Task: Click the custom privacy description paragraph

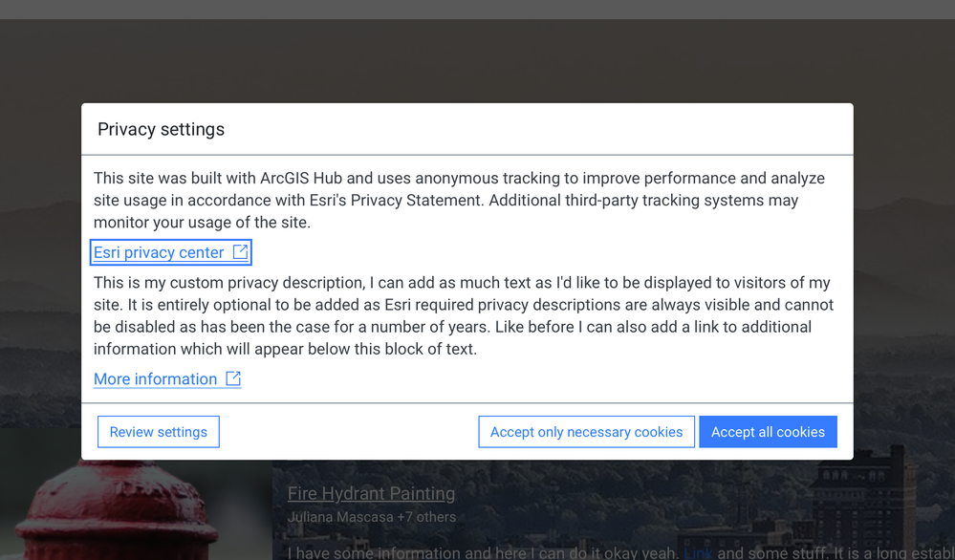Action: tap(464, 315)
